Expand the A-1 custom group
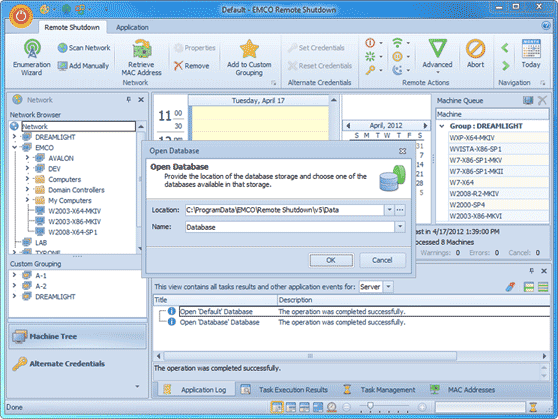Viewport: 558px width, 419px height. pos(14,275)
